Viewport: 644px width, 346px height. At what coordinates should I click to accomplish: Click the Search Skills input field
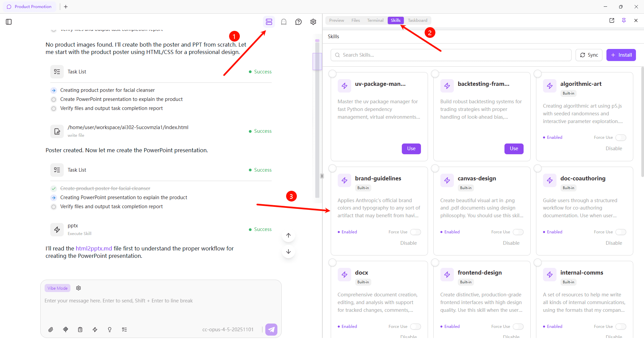point(451,55)
